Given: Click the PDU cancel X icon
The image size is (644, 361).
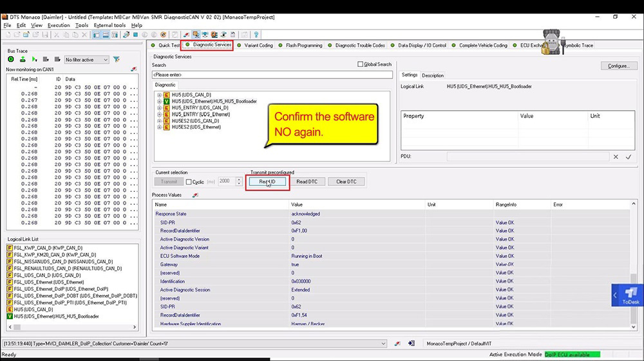Looking at the screenshot, I should pyautogui.click(x=616, y=157).
